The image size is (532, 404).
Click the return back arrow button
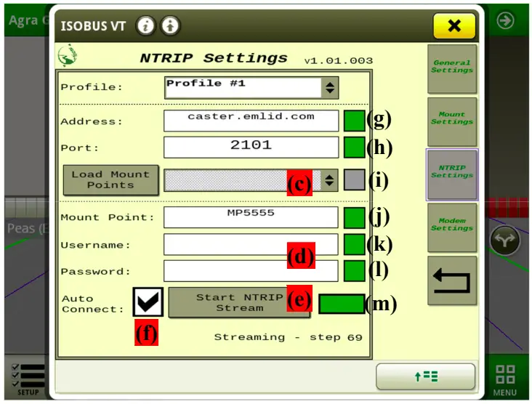click(452, 280)
